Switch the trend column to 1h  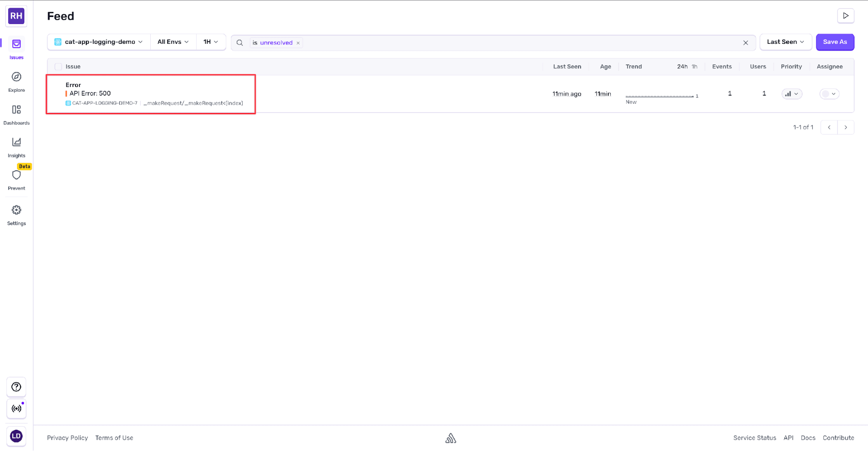point(694,66)
